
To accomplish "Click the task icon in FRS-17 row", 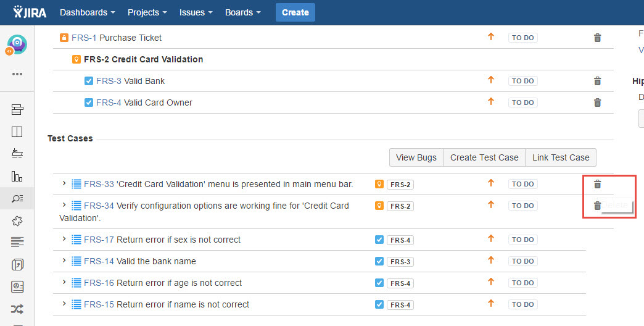I will [379, 240].
